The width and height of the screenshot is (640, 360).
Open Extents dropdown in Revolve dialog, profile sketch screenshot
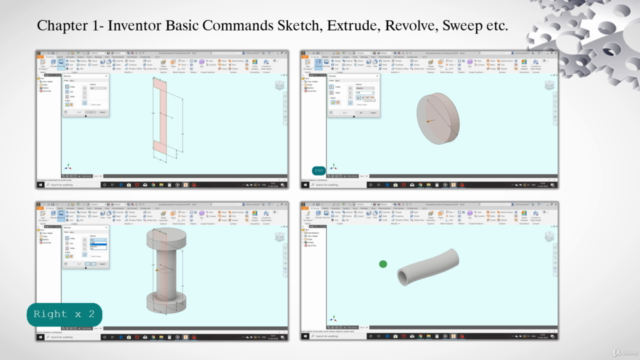coord(98,88)
